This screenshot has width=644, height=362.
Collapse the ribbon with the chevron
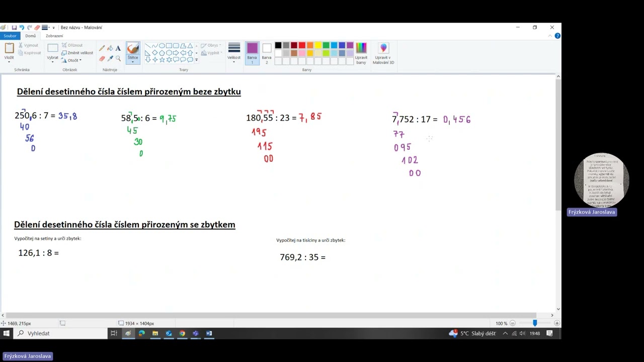(x=550, y=36)
